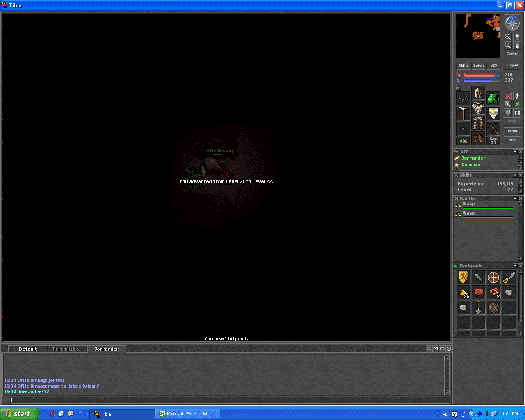525x420 pixels.
Task: Select the leather boots slot
Action: [x=478, y=138]
